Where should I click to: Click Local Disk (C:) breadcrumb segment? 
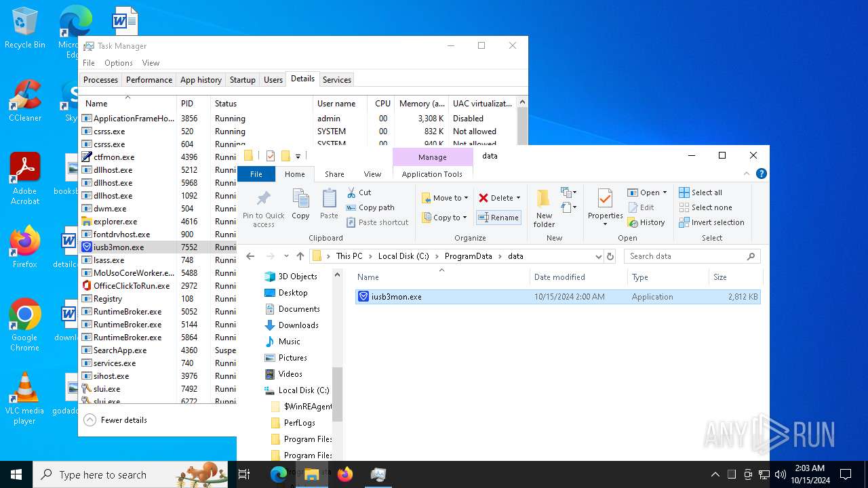click(x=404, y=256)
